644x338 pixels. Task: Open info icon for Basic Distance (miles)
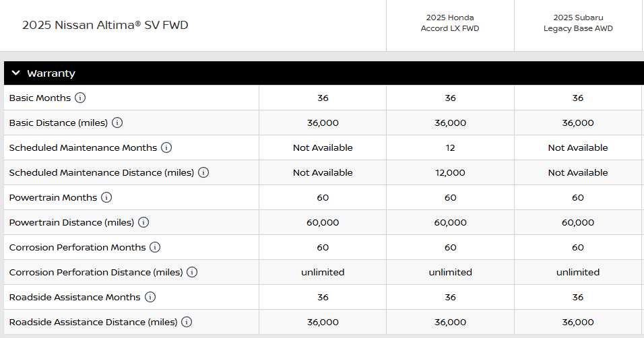pyautogui.click(x=117, y=123)
